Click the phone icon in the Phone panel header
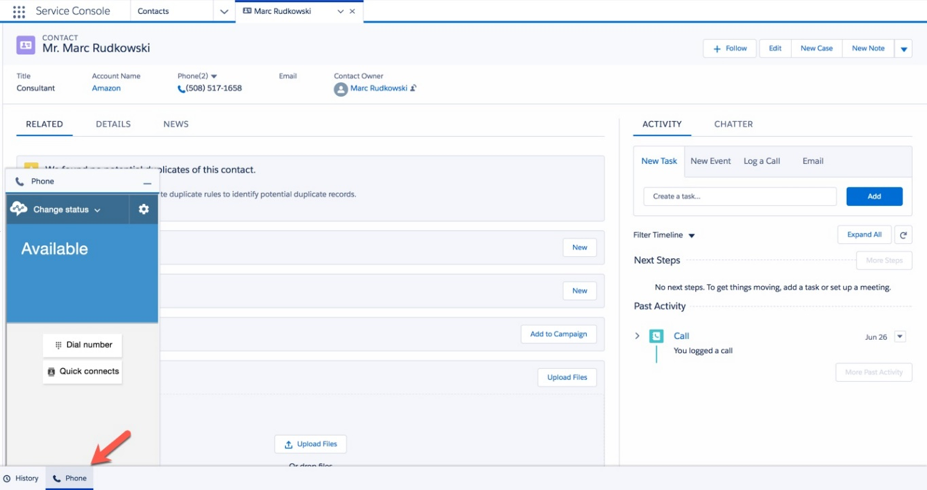Viewport: 927px width, 490px height. 20,181
